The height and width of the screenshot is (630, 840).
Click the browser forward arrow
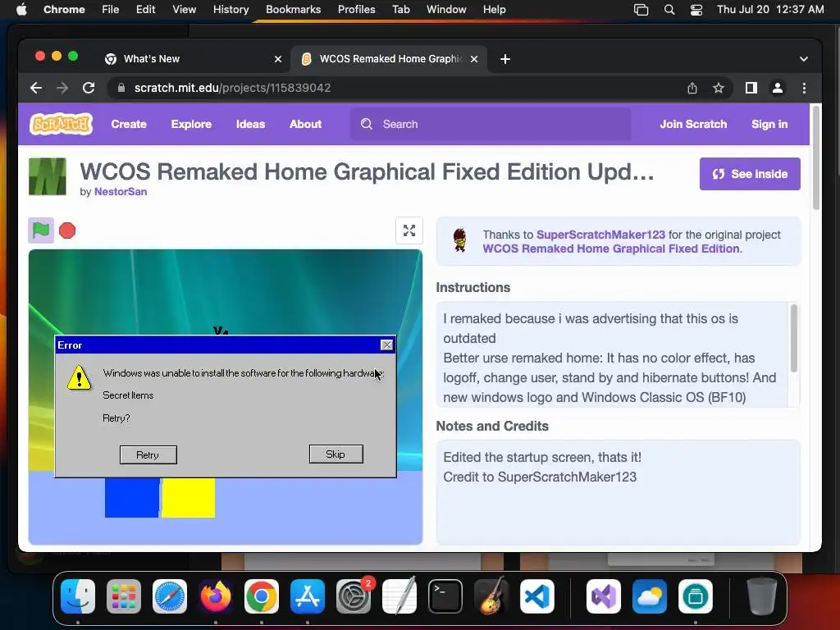coord(62,88)
